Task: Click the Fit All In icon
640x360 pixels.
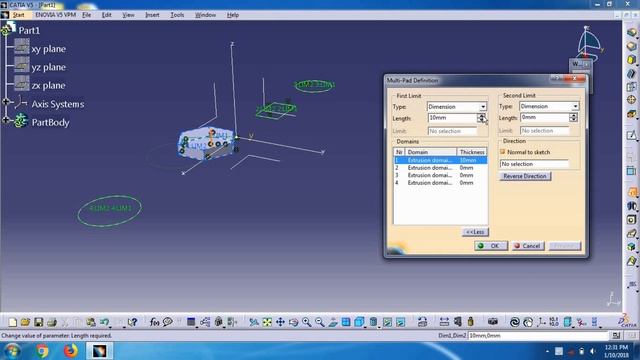Action: (x=267, y=322)
